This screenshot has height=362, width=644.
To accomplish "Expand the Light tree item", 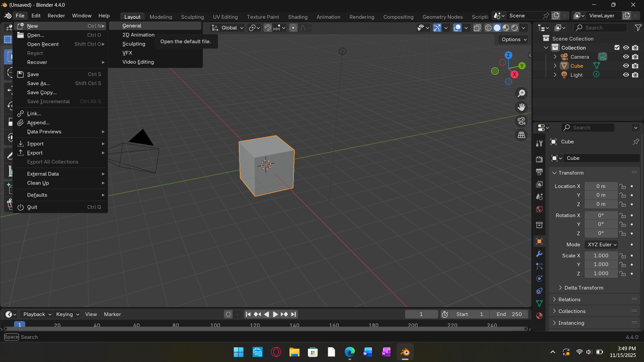I will pos(555,75).
